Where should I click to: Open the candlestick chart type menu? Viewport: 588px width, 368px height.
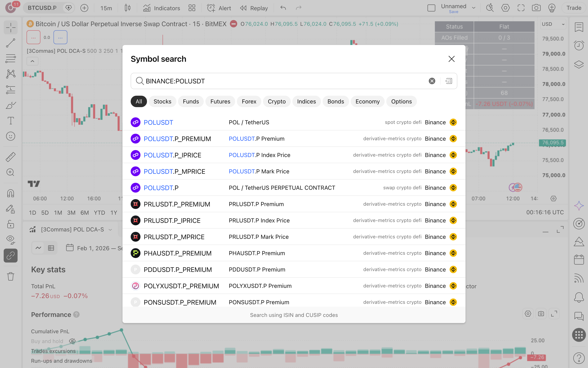[127, 8]
